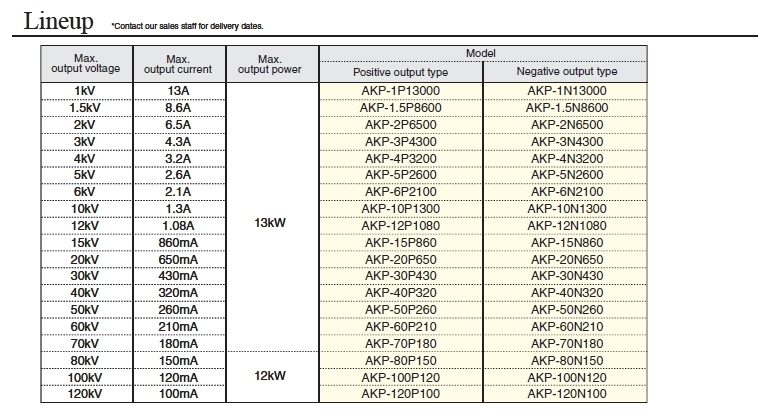Click the Lineup heading

point(58,21)
